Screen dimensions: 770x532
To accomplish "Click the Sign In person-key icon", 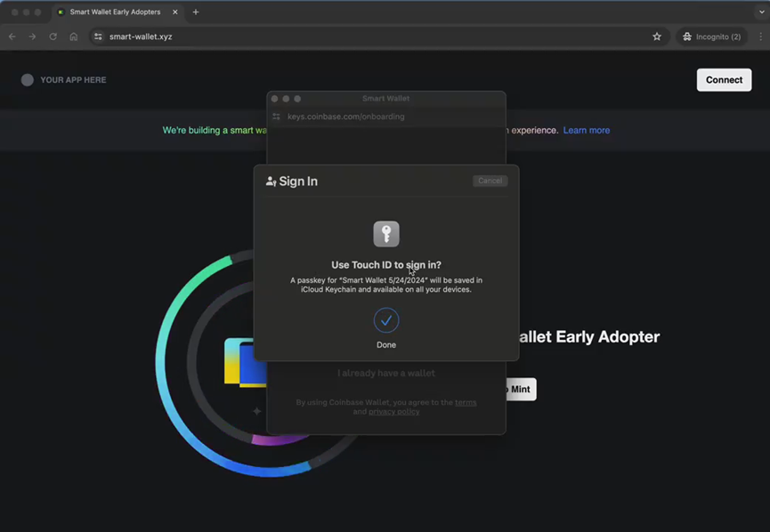I will (x=272, y=181).
